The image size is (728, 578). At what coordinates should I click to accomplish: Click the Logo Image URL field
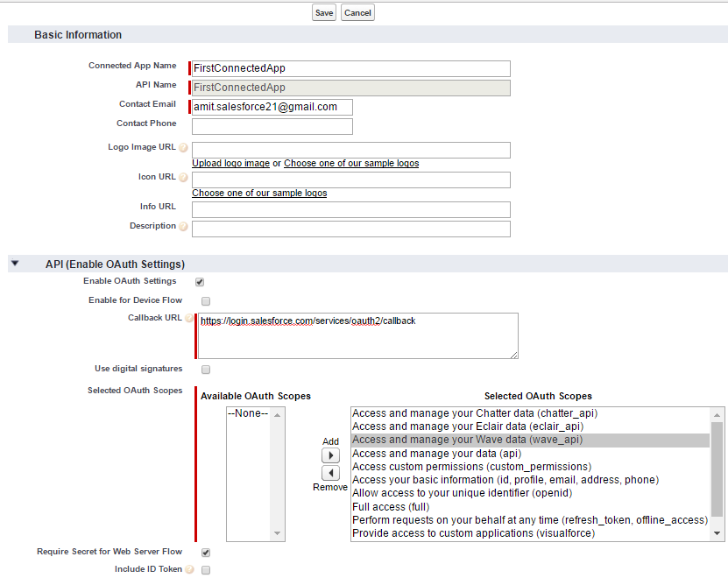click(351, 150)
